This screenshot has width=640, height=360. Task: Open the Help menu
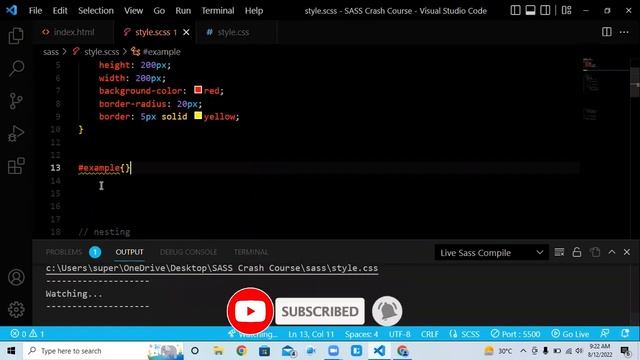254,11
